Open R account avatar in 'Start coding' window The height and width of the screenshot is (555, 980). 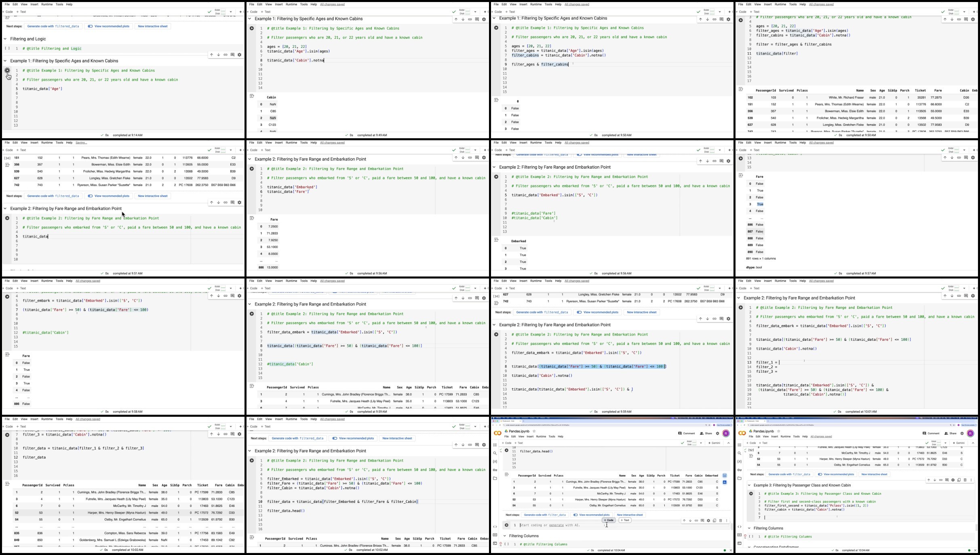[726, 433]
